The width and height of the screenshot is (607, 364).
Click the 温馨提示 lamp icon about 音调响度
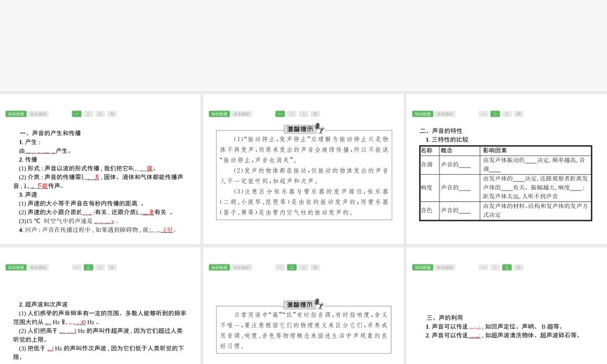(x=320, y=304)
